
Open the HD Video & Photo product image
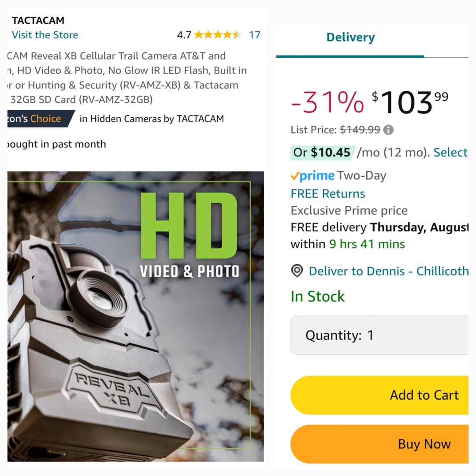tap(136, 316)
